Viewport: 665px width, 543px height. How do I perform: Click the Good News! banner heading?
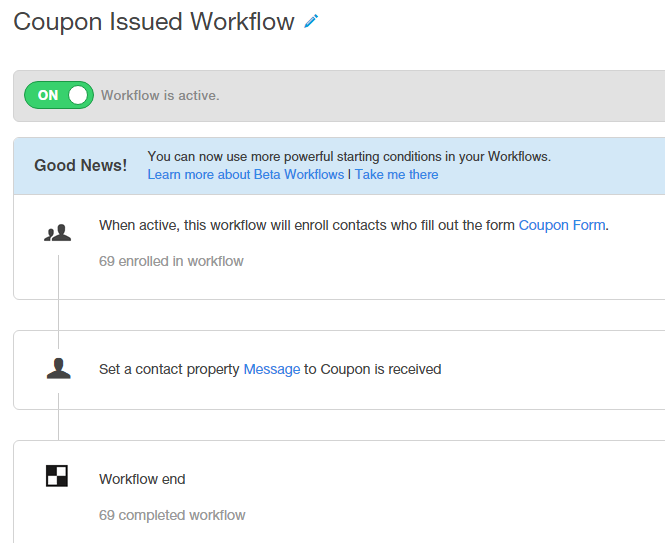[x=81, y=165]
